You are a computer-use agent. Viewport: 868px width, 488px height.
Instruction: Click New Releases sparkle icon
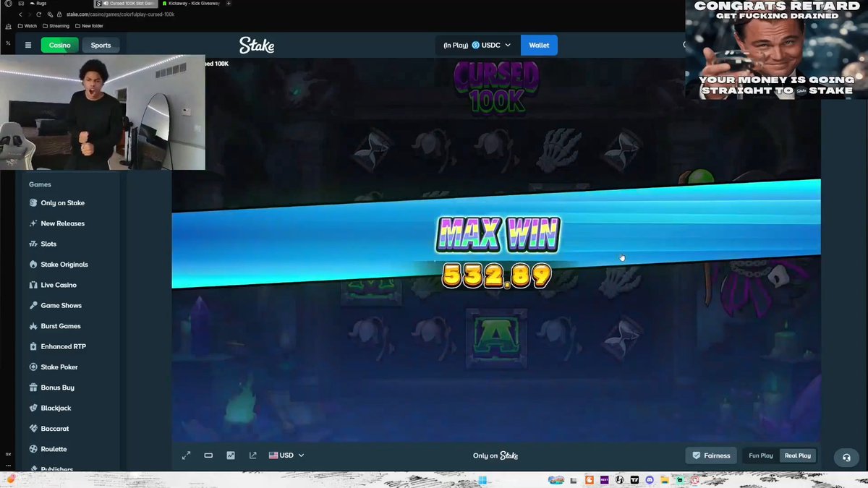point(33,223)
